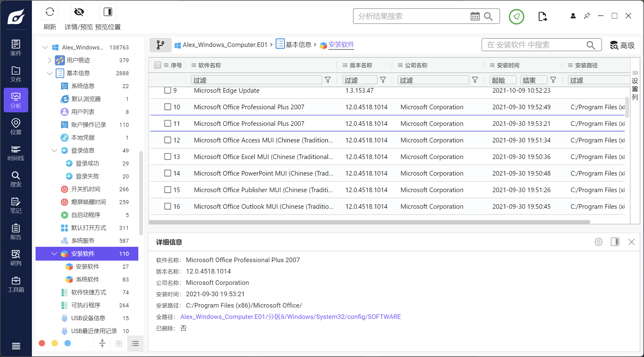Select 默认浏览器 in the tree
Image resolution: width=644 pixels, height=357 pixels.
tap(87, 99)
